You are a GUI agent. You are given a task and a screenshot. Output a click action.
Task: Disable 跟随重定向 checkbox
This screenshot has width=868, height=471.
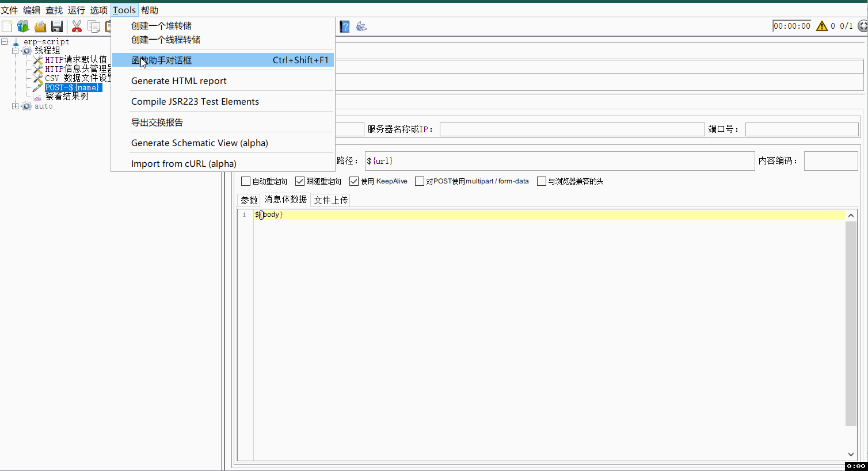[300, 181]
